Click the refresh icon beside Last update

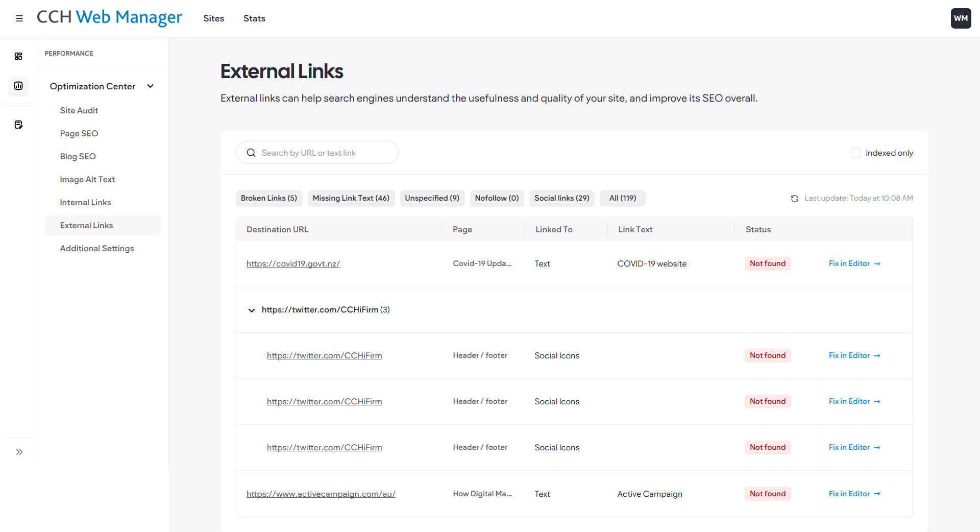click(x=795, y=199)
